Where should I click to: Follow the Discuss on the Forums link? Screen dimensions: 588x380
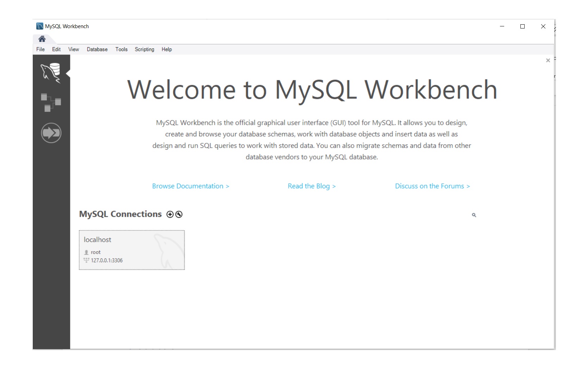[x=432, y=186]
